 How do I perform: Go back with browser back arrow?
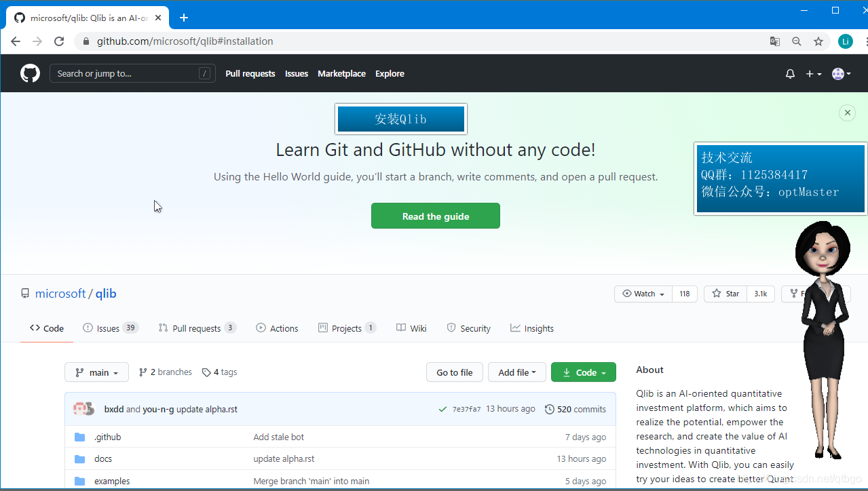click(x=16, y=41)
